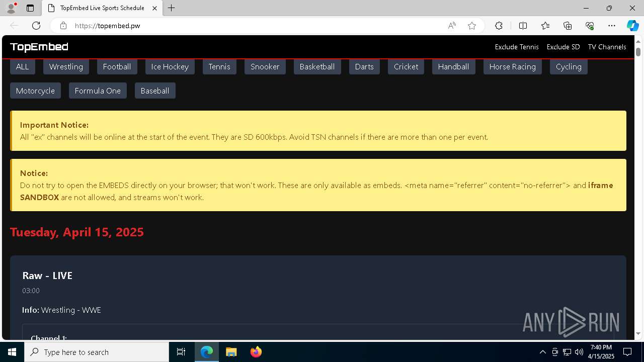The width and height of the screenshot is (644, 362).
Task: Click the Edge profile icon
Action: tap(11, 8)
